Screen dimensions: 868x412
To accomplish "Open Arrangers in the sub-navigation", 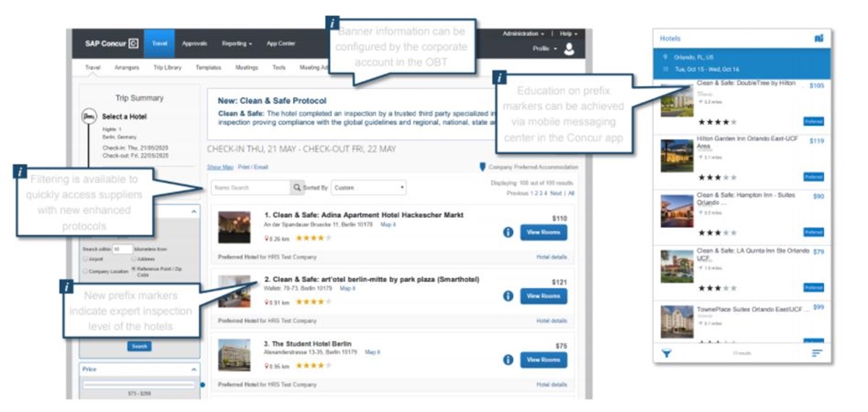I will (127, 67).
